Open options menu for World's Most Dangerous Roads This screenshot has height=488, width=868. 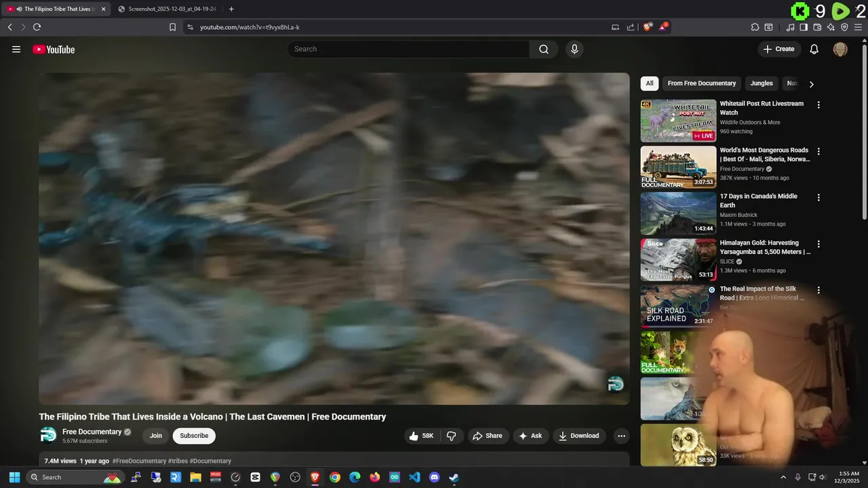[x=818, y=151]
